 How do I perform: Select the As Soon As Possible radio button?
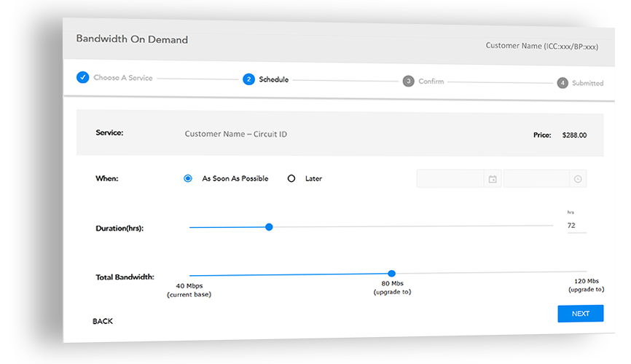(x=188, y=178)
